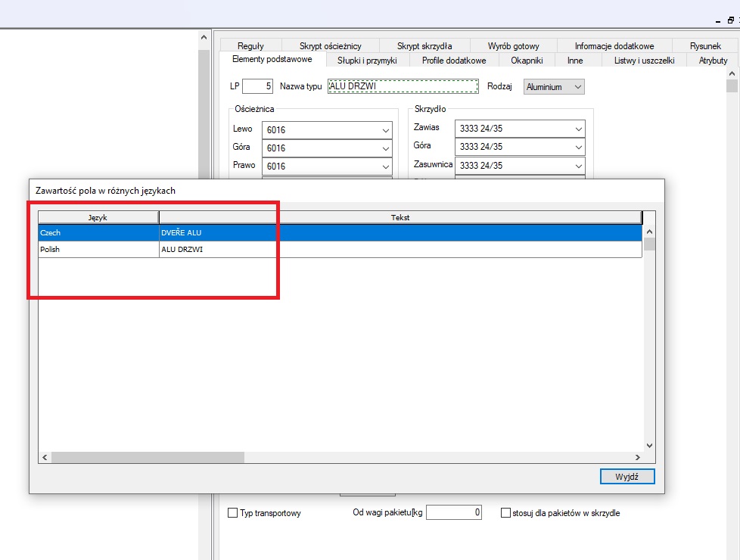Select Elementy podstawowe tab
This screenshot has height=560, width=740.
coord(272,59)
